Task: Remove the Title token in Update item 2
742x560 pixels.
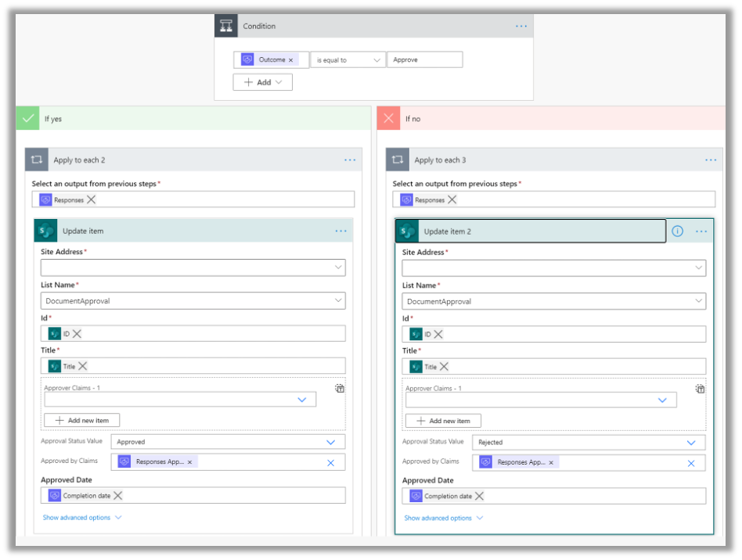Action: pos(444,366)
